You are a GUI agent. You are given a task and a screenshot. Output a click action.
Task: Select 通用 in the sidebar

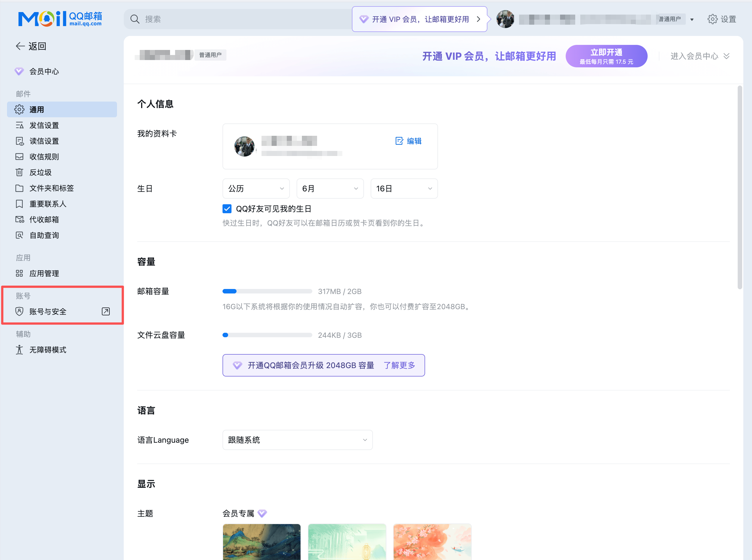click(x=62, y=109)
